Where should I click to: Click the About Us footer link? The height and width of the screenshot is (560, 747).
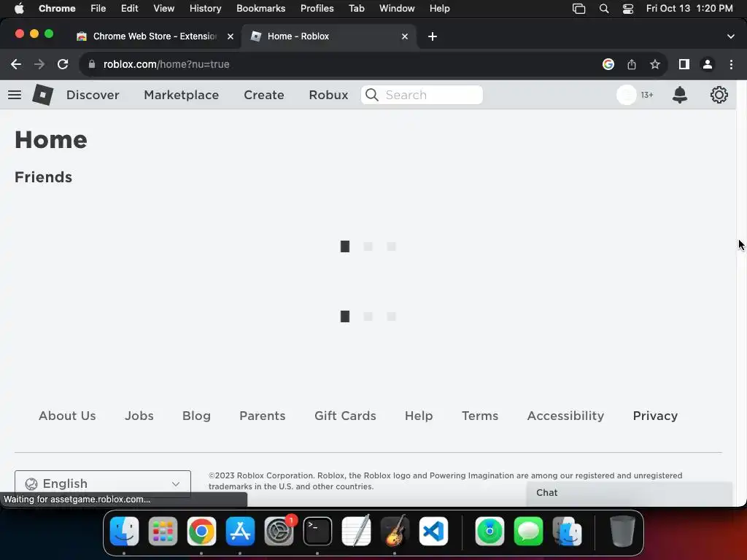(67, 416)
